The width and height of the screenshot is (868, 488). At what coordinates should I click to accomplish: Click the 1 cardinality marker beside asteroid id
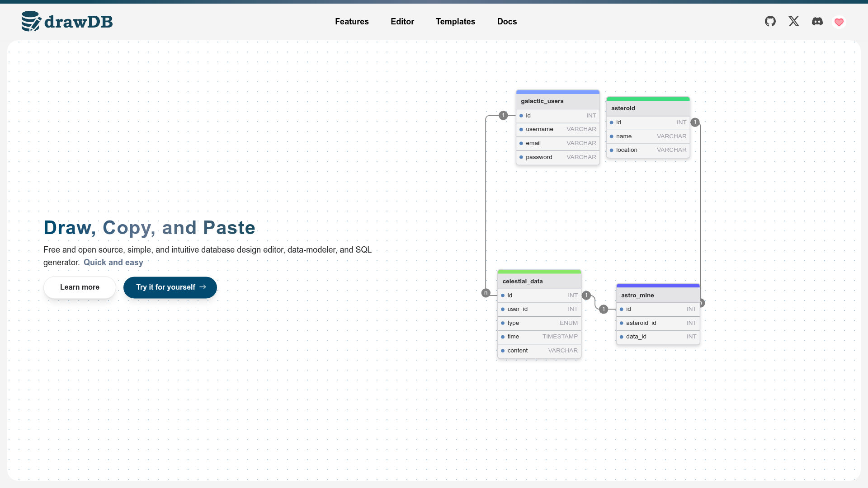click(x=695, y=122)
